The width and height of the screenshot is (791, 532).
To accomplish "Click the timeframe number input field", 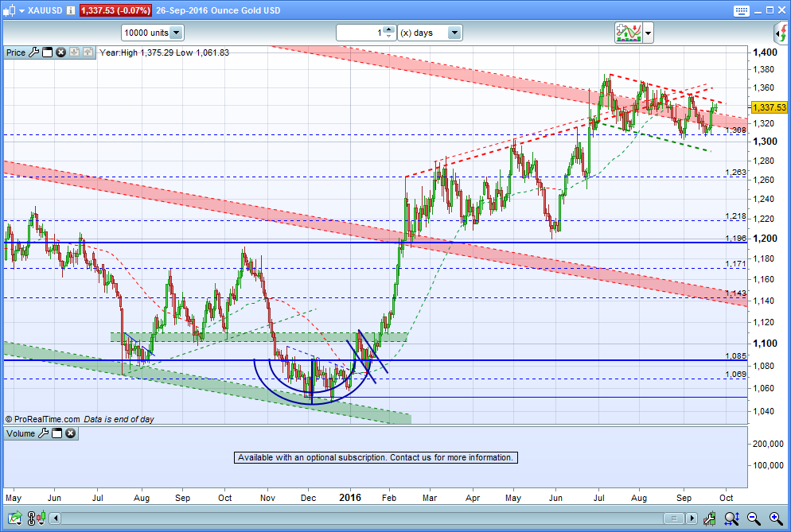I will click(x=360, y=33).
